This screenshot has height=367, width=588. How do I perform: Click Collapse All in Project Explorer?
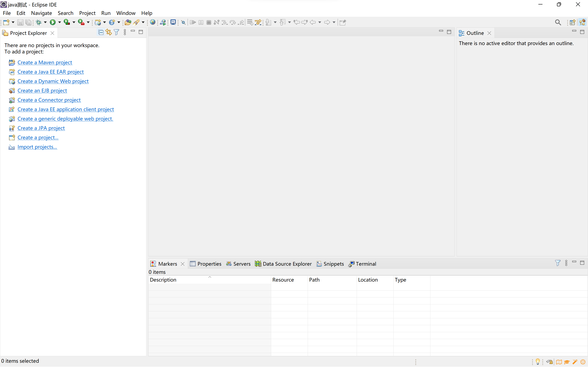tap(101, 32)
